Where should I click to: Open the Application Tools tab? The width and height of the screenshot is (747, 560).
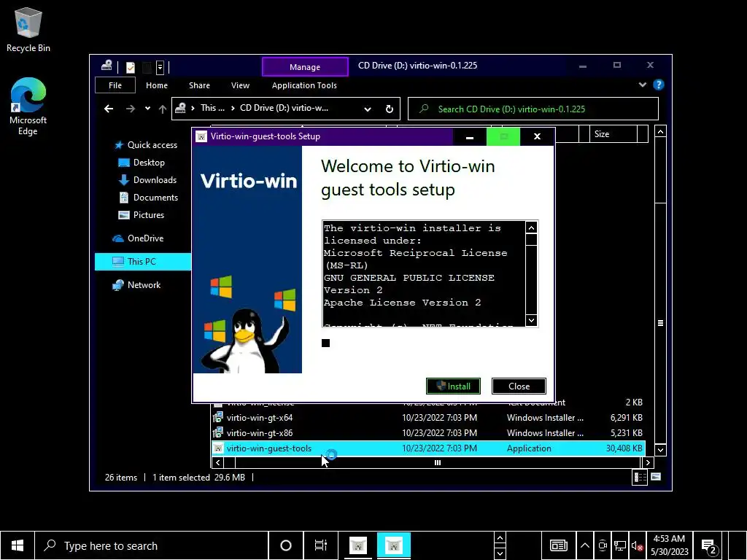point(304,85)
